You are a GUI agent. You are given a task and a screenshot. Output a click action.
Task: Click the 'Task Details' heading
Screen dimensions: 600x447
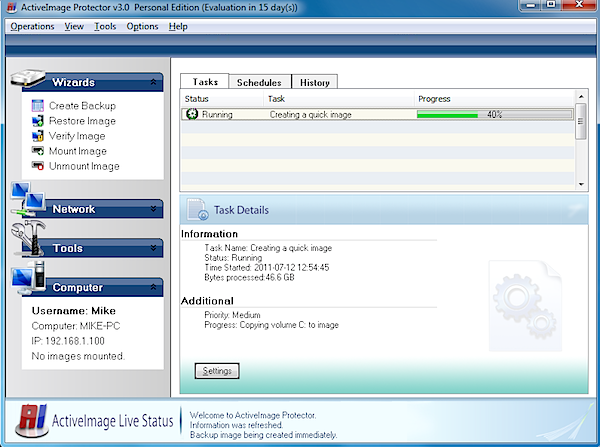(241, 210)
